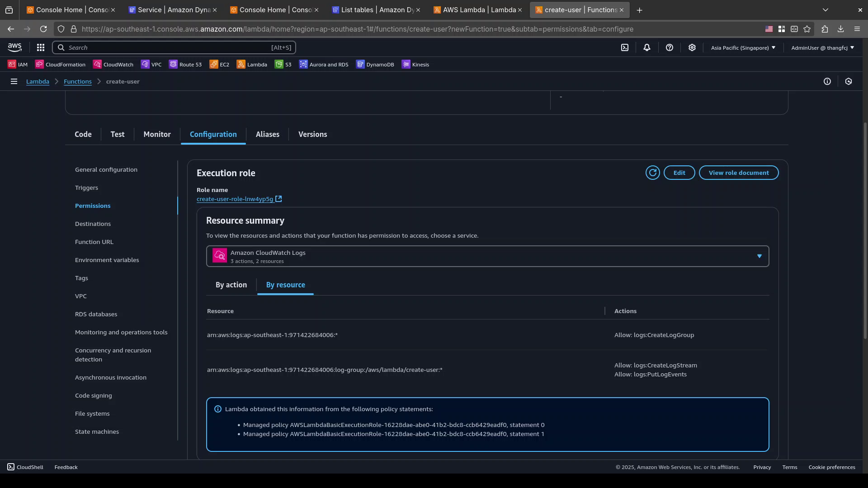Image resolution: width=868 pixels, height=488 pixels.
Task: Open Lambda favorites shortcut
Action: [x=252, y=65]
